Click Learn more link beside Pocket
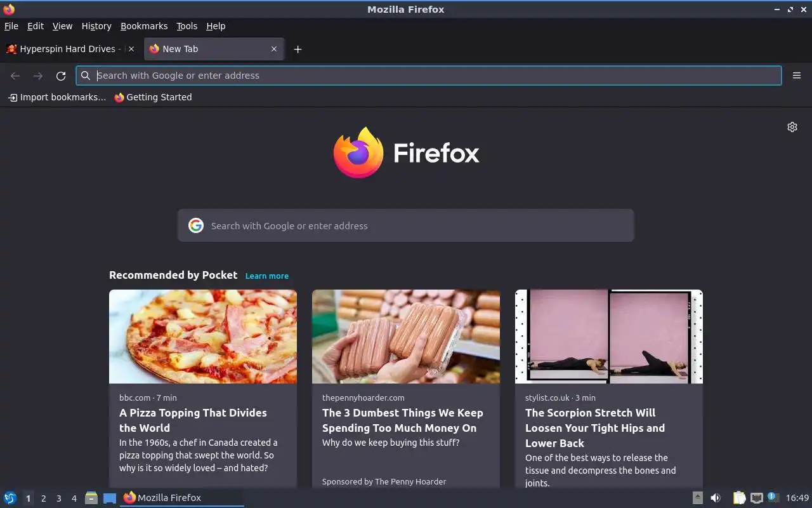This screenshot has width=812, height=508. (267, 276)
